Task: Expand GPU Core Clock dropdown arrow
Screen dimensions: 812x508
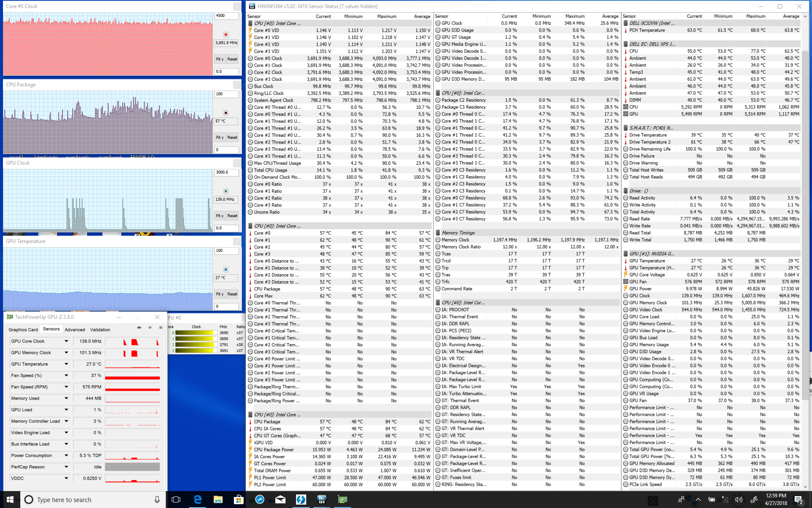Action: pyautogui.click(x=66, y=341)
